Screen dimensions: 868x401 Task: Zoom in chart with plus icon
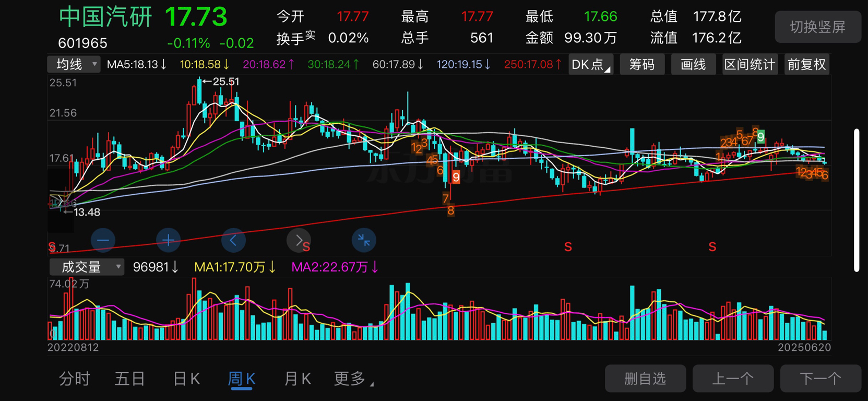[168, 240]
